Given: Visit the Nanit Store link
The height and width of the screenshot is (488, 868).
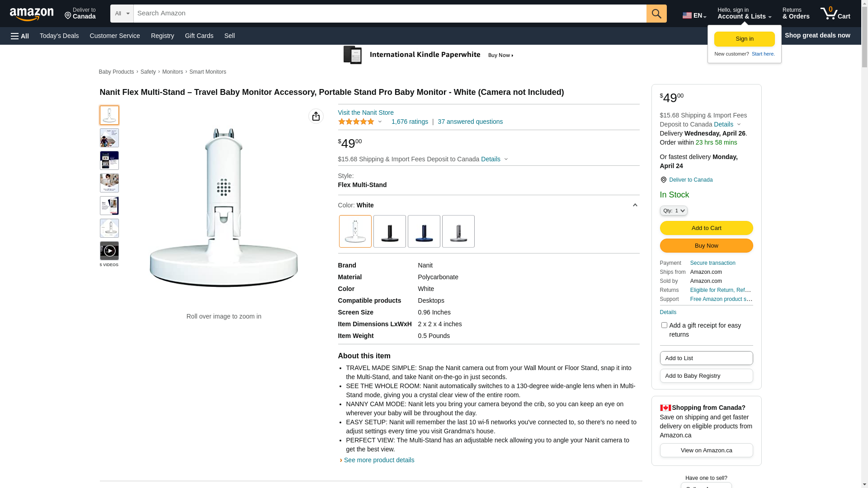Looking at the screenshot, I should [366, 113].
